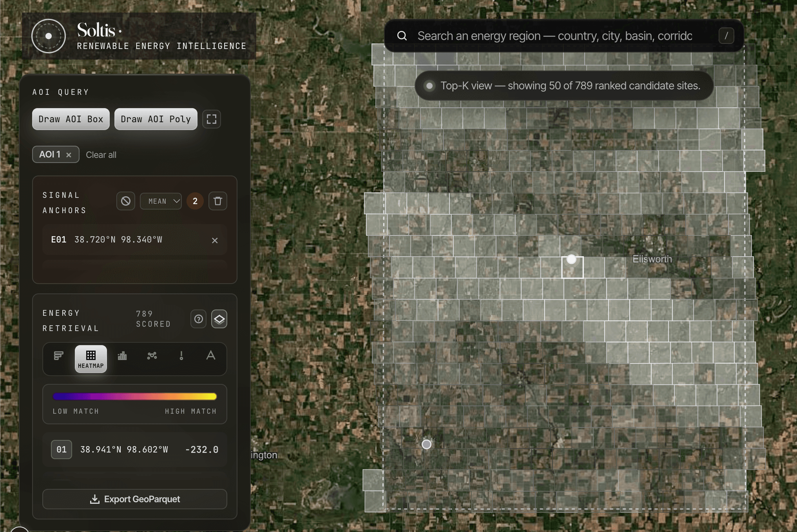The width and height of the screenshot is (797, 532).
Task: Open the letter A annotation tab
Action: (x=211, y=356)
